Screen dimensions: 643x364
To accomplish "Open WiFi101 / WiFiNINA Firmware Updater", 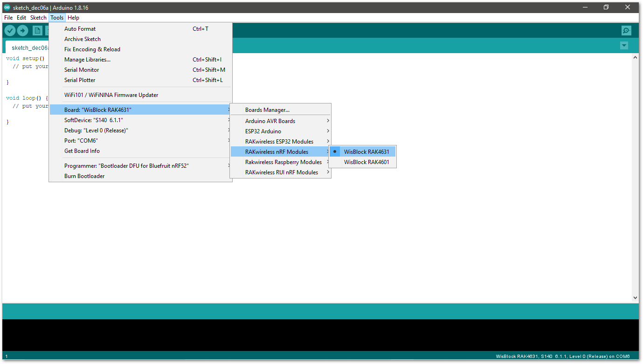I will click(x=140, y=95).
